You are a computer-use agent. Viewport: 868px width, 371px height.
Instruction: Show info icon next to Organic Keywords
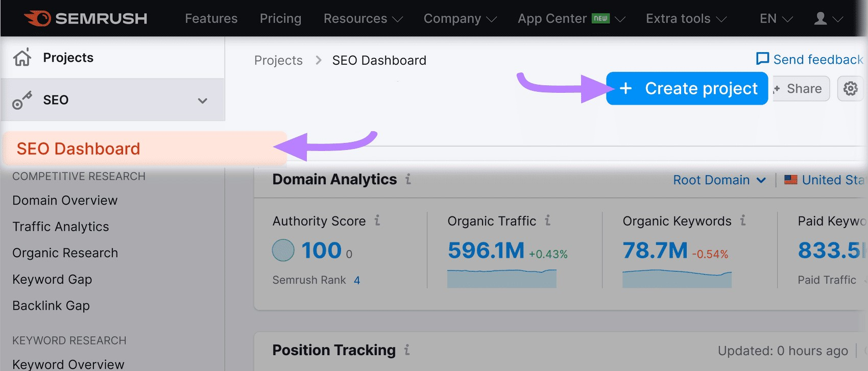tap(743, 220)
